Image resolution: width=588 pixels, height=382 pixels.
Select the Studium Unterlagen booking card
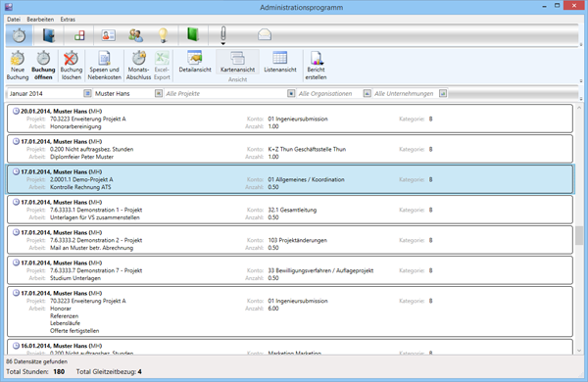point(290,270)
